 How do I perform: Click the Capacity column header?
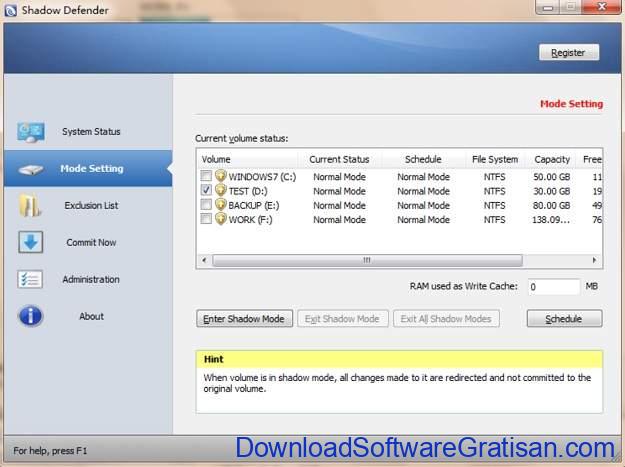coord(552,159)
